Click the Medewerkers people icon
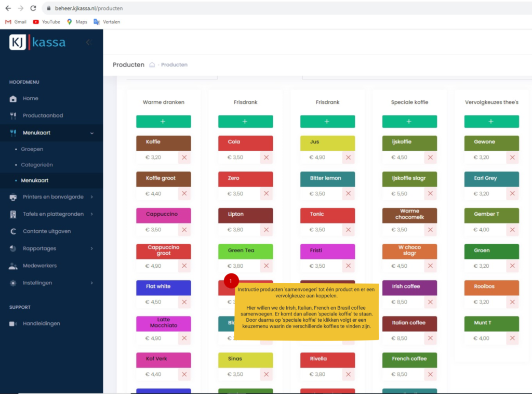This screenshot has height=394, width=532. click(x=14, y=266)
